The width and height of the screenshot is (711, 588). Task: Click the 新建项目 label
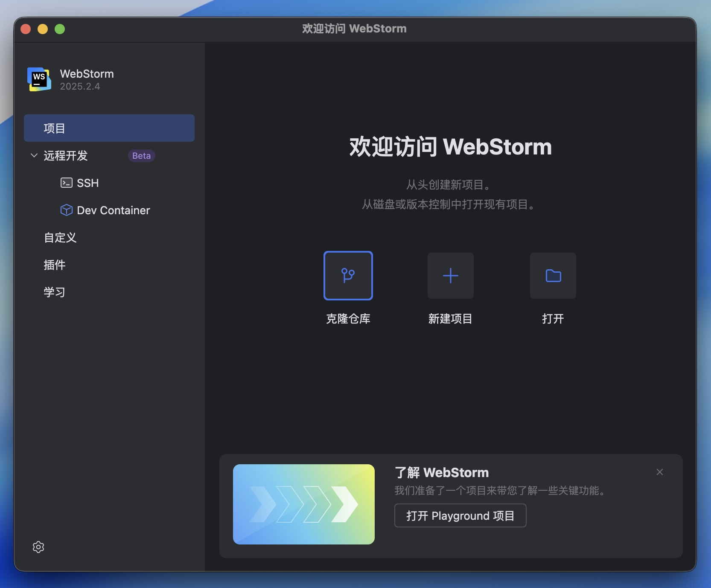(450, 318)
